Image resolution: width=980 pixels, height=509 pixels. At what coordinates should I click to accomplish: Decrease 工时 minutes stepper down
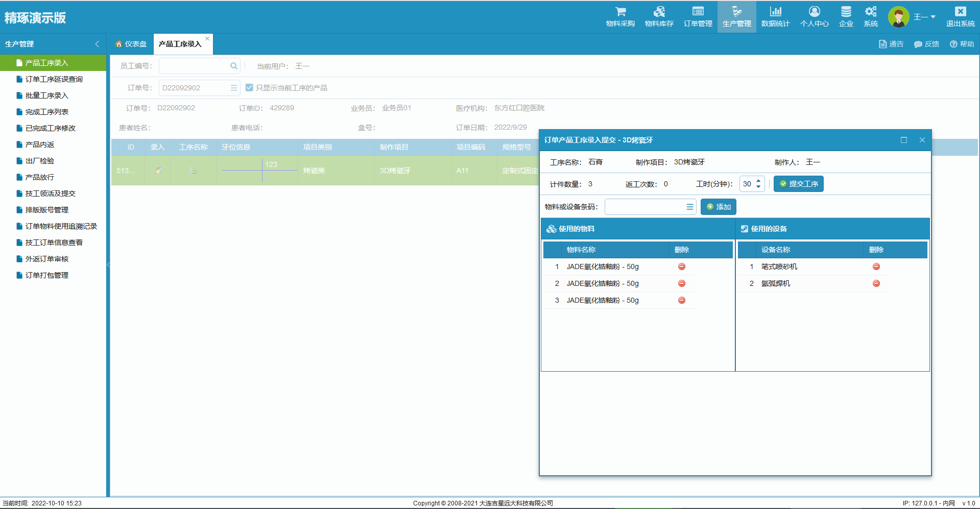[758, 187]
